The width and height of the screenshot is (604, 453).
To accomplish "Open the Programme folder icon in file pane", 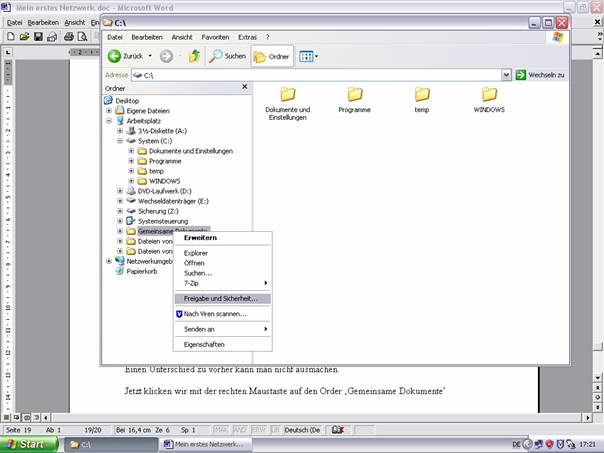I will (354, 95).
